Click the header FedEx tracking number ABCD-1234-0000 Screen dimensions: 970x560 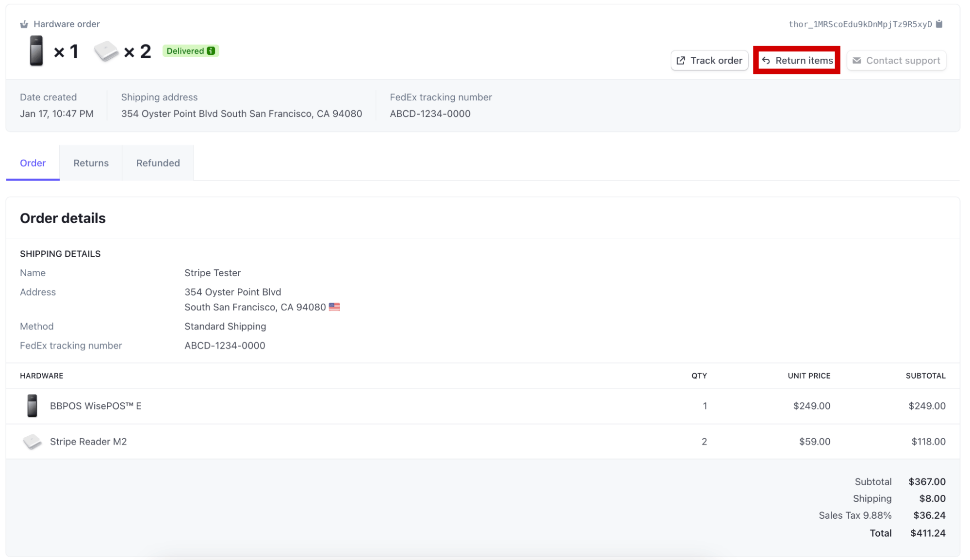coord(430,114)
